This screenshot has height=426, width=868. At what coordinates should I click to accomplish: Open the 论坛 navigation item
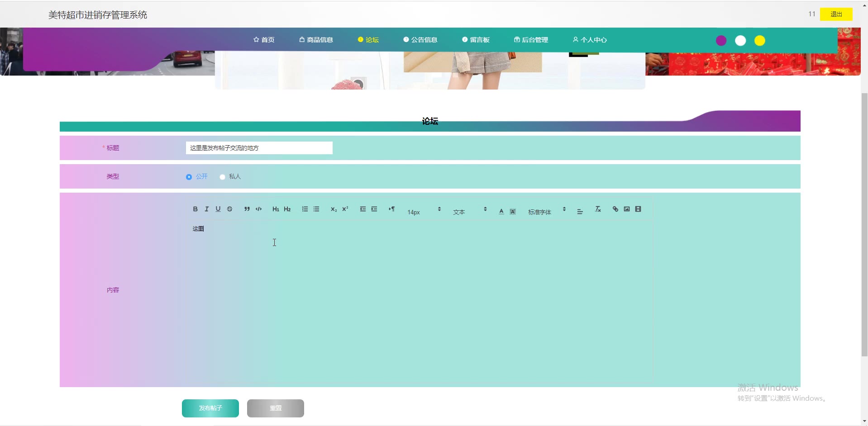click(x=368, y=40)
